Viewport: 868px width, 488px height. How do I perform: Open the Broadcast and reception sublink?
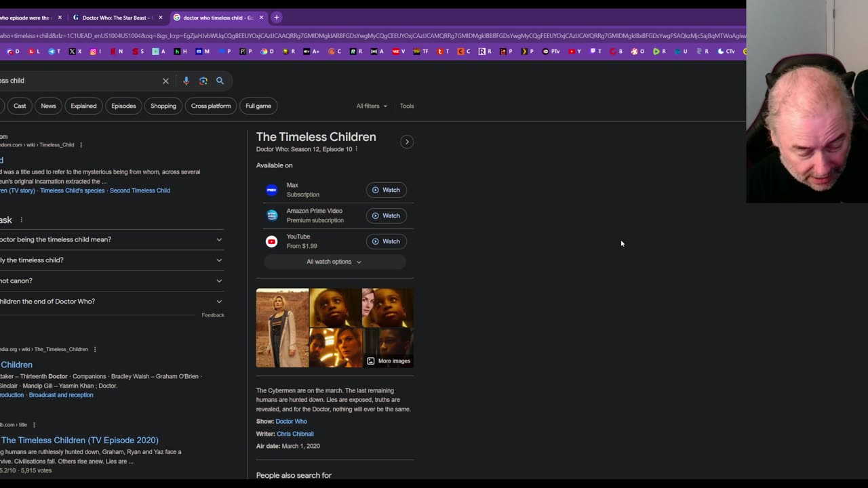[61, 395]
